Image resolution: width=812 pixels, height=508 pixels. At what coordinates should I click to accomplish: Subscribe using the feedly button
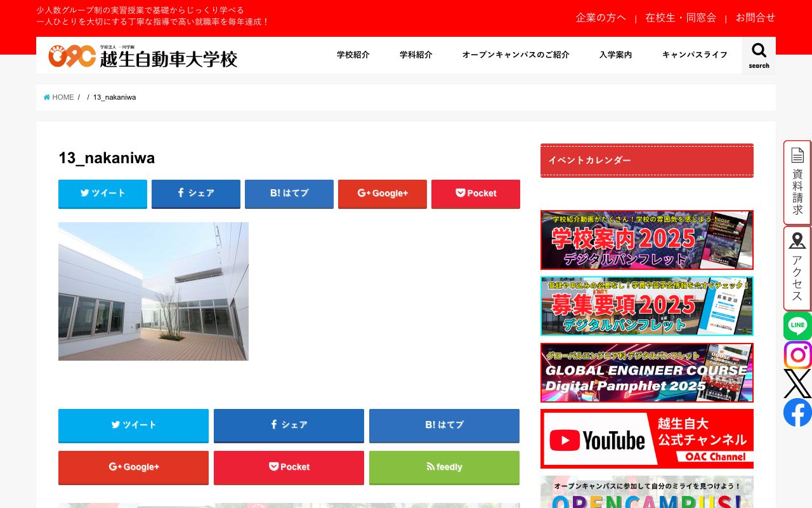pyautogui.click(x=444, y=467)
